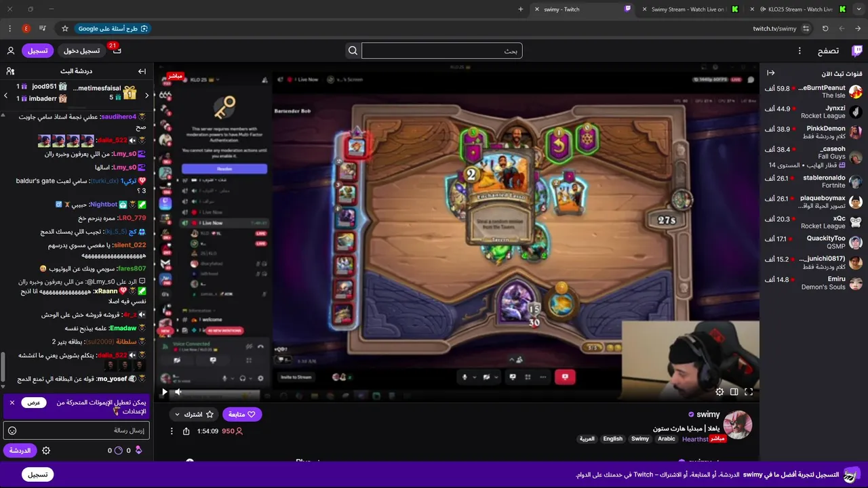Collapse the stream chat panel arrow

point(142,71)
